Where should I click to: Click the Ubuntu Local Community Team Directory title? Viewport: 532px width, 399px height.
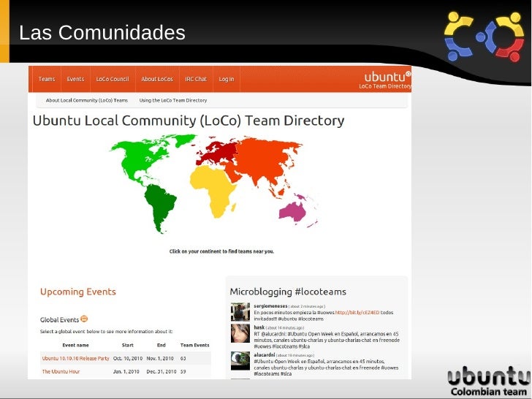coord(189,121)
